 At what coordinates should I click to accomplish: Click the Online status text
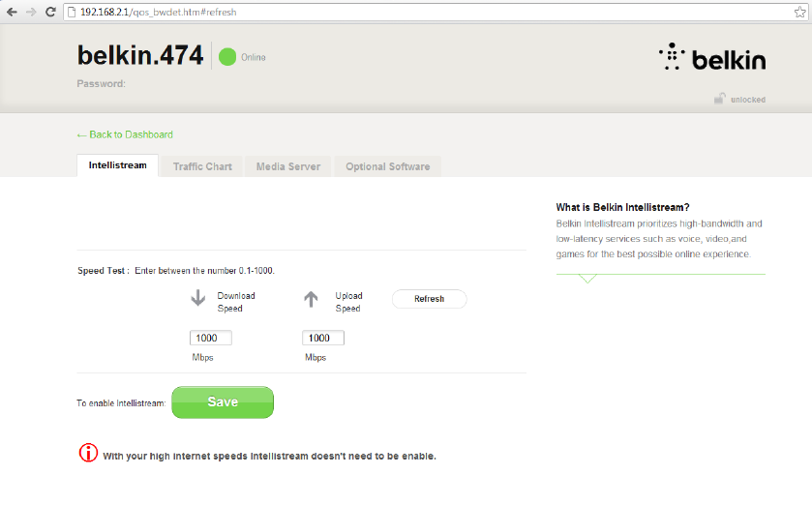coord(254,57)
